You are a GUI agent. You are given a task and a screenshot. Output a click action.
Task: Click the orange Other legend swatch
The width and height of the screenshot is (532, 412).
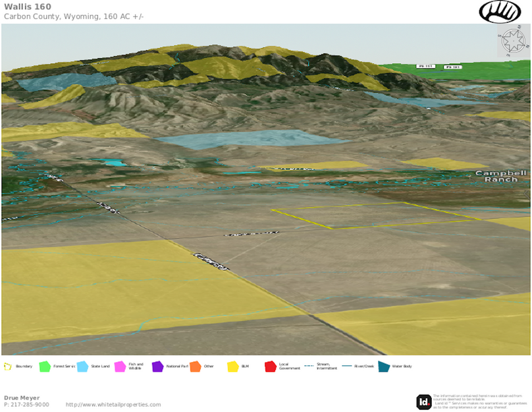coord(195,366)
